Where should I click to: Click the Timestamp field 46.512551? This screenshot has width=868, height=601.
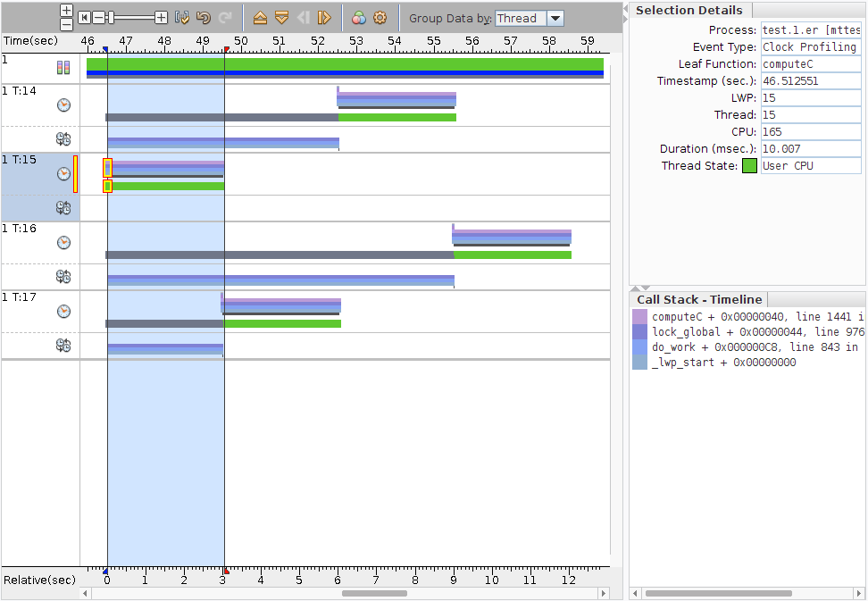coord(811,80)
